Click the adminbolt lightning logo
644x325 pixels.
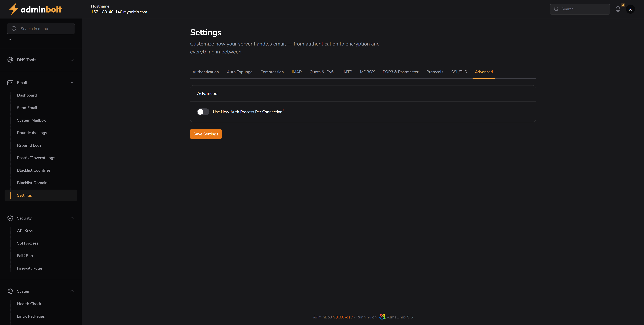14,9
